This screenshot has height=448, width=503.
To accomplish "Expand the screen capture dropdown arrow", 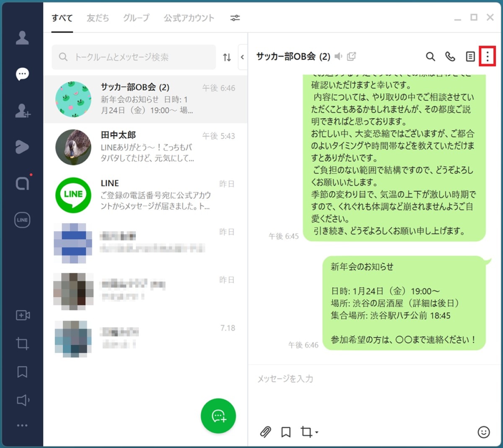I will [317, 432].
